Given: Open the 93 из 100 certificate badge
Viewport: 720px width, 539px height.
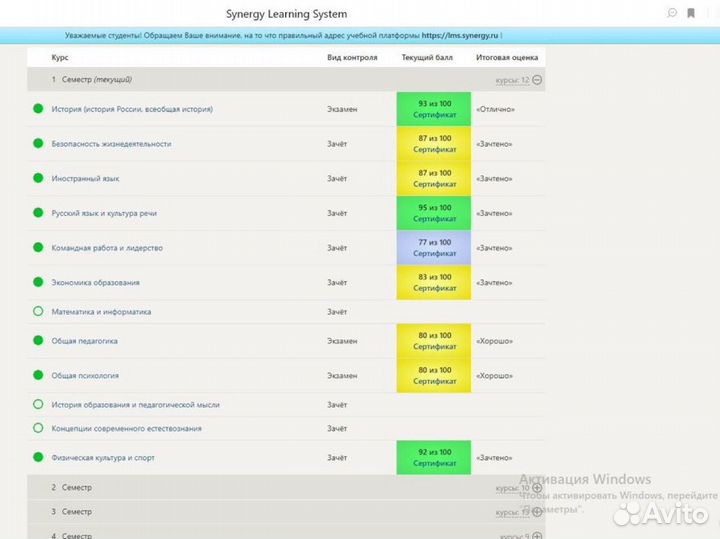Looking at the screenshot, I should (434, 109).
